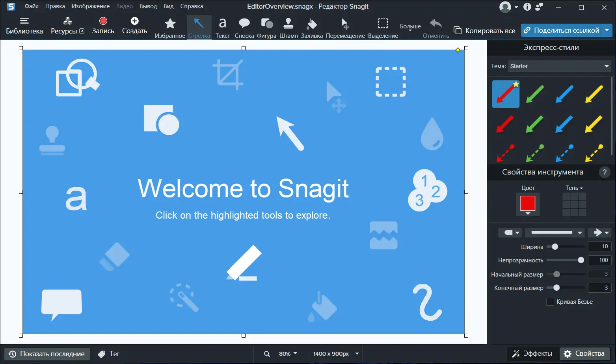The height and width of the screenshot is (364, 616).
Task: Open the Библиотека panel
Action: [24, 24]
